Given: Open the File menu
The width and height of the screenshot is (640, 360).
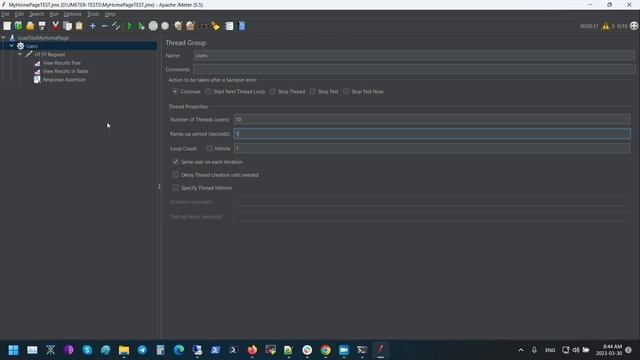Looking at the screenshot, I should (5, 14).
